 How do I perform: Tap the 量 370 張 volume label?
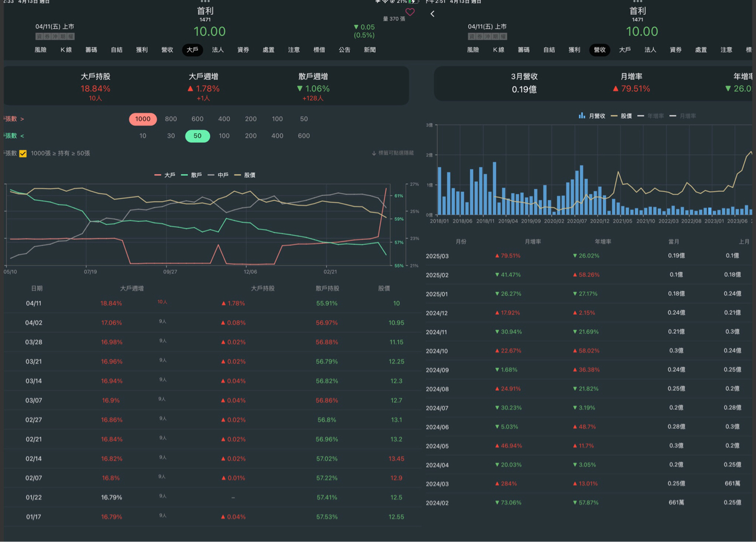(x=394, y=19)
